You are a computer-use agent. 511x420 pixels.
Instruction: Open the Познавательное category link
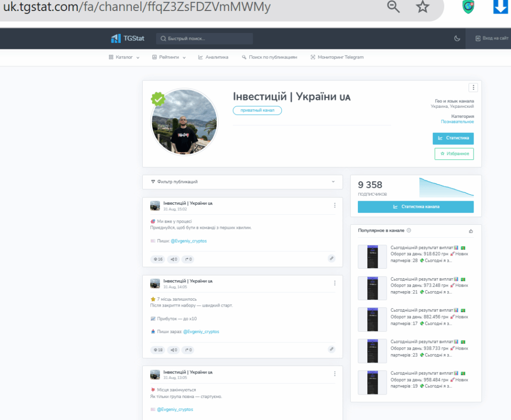point(457,122)
